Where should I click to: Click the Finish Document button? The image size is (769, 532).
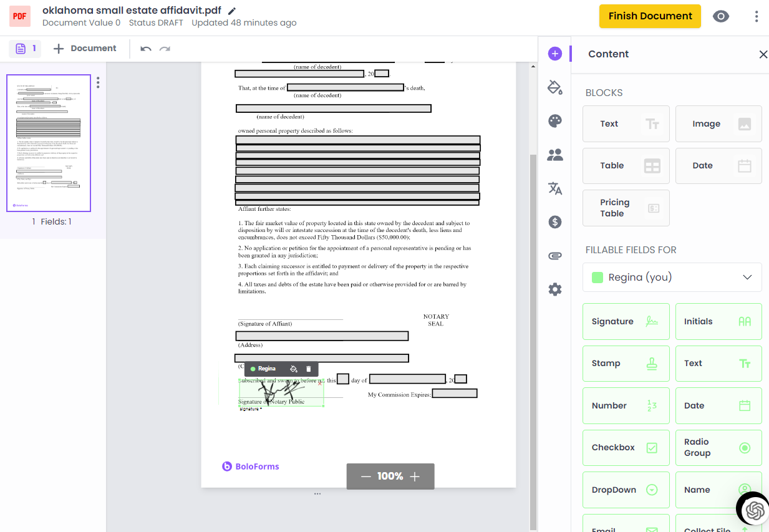click(650, 16)
